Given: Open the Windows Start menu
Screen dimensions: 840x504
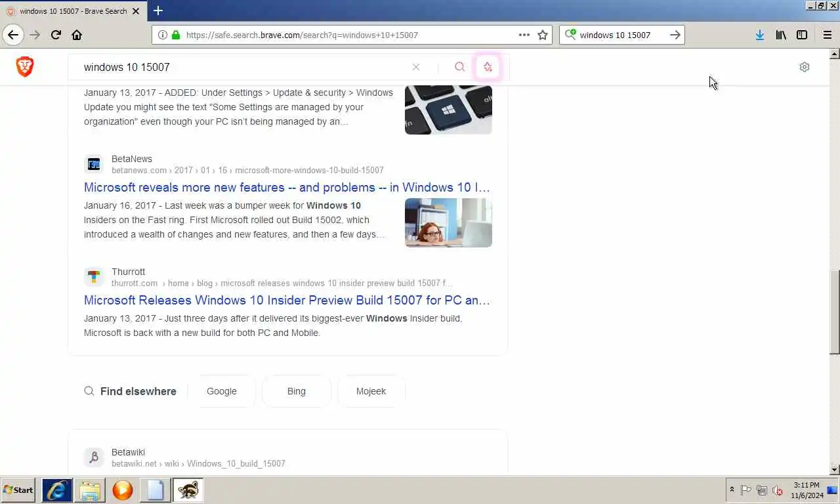Looking at the screenshot, I should 18,490.
